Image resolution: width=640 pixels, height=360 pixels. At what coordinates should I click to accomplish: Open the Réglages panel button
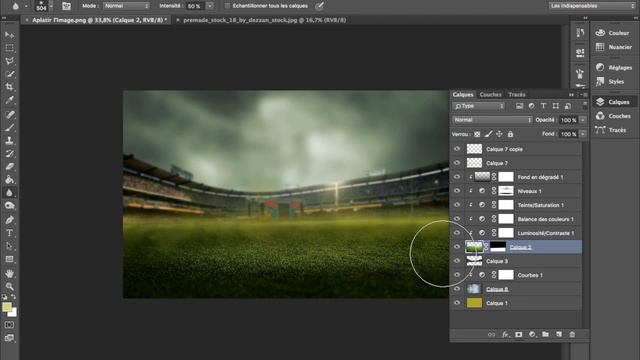pos(613,67)
